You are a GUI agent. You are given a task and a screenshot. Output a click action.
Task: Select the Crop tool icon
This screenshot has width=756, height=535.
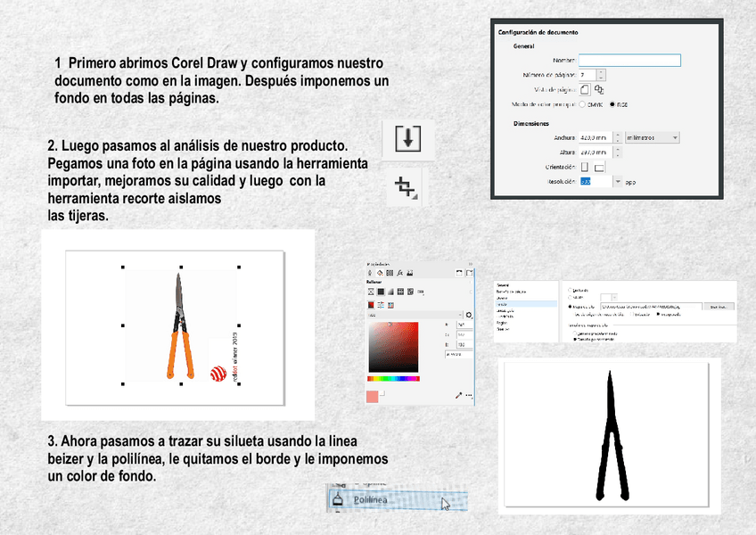406,187
